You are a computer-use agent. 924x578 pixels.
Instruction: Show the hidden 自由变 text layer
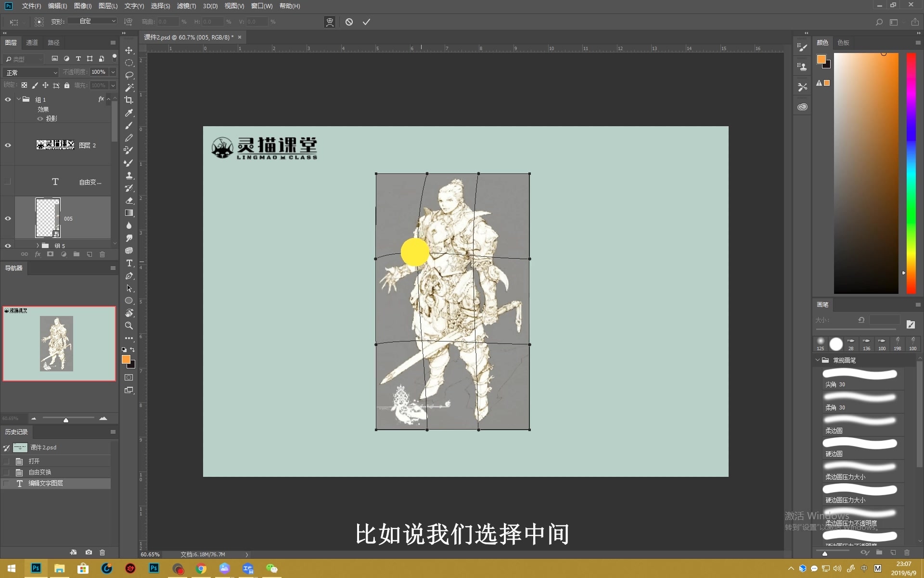[x=8, y=182]
